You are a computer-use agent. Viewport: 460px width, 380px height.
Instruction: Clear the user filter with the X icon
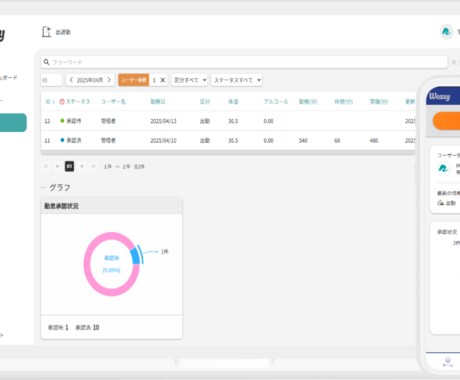pos(163,80)
